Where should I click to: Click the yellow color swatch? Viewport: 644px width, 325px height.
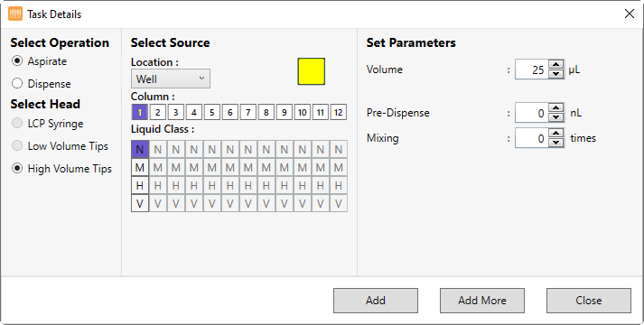[x=312, y=71]
